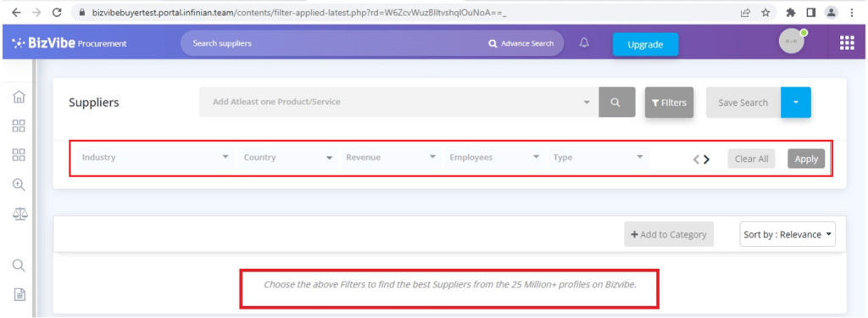Click the gray magnifier search button
Screen dimensions: 868x318
617,102
